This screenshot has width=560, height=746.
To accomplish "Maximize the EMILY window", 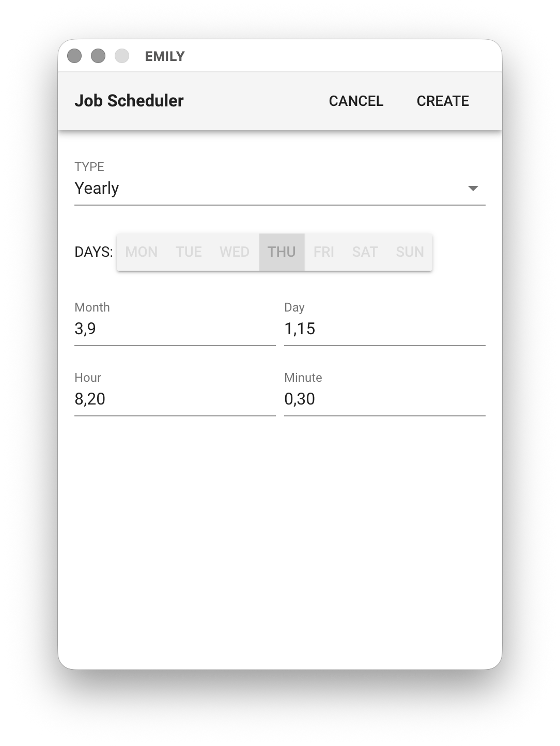I will pyautogui.click(x=122, y=56).
